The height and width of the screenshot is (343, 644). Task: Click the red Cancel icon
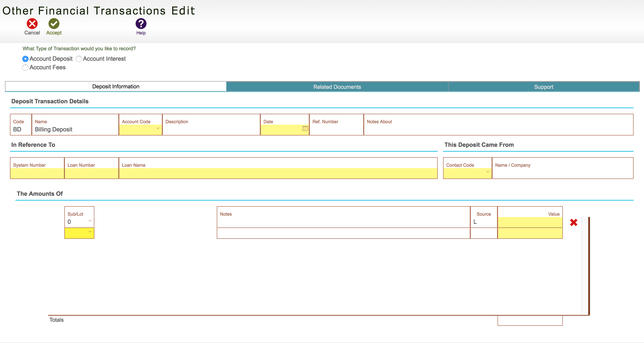pos(32,24)
